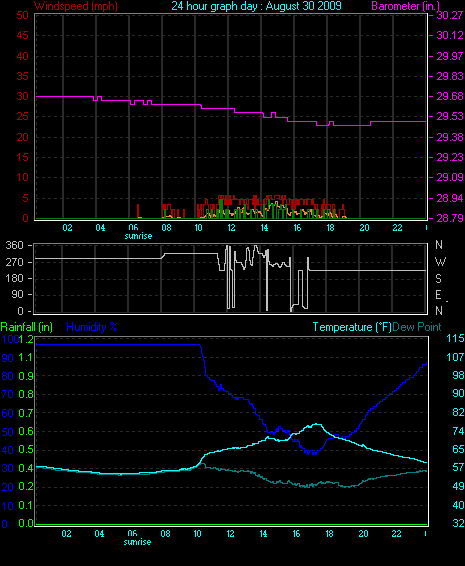Click the 18 hour tick on the humidity graph
The width and height of the screenshot is (465, 566).
click(x=329, y=534)
